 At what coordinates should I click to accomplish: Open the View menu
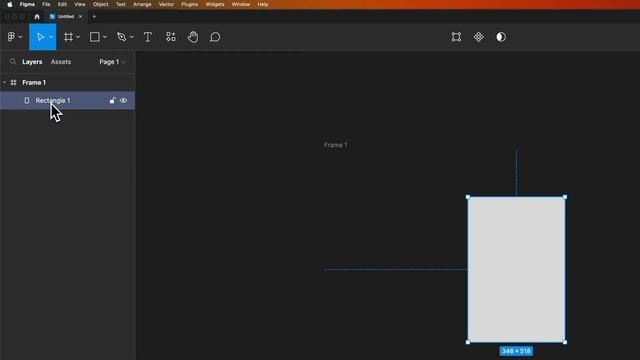80,4
